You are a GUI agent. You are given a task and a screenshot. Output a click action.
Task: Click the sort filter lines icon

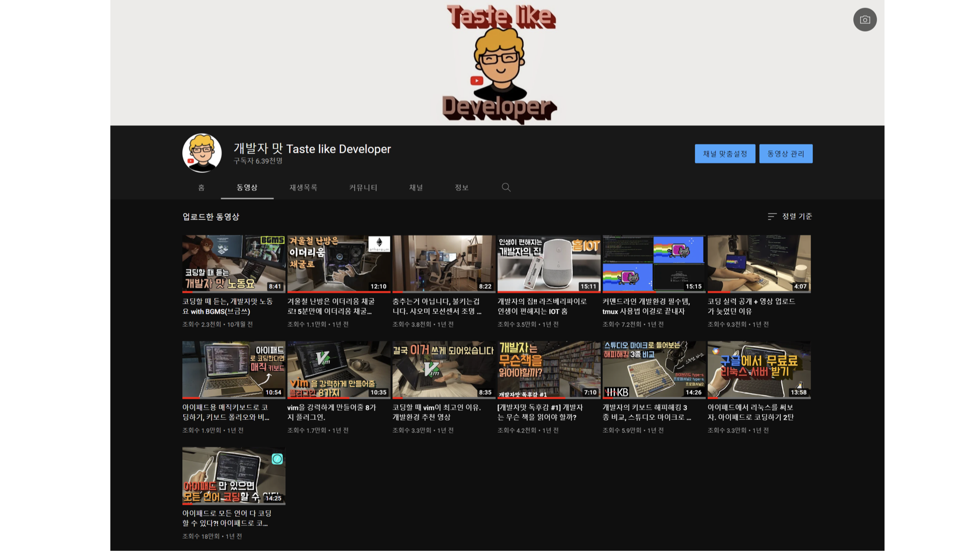(772, 217)
